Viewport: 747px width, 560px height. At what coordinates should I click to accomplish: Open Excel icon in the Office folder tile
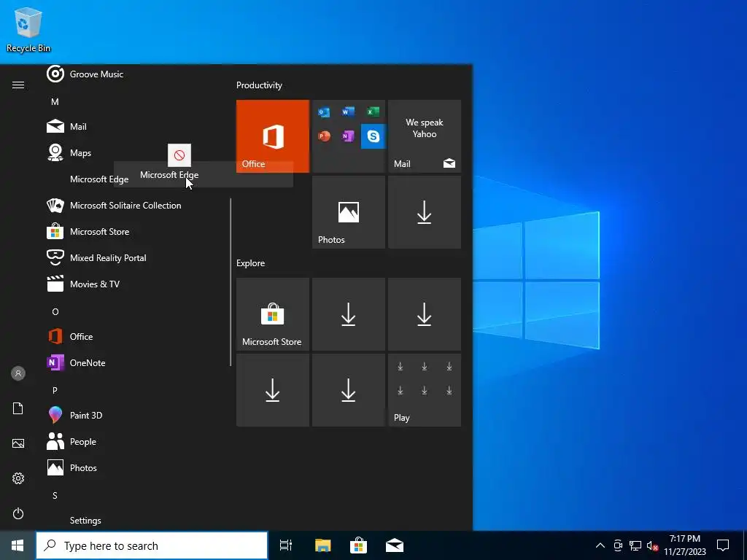click(373, 112)
